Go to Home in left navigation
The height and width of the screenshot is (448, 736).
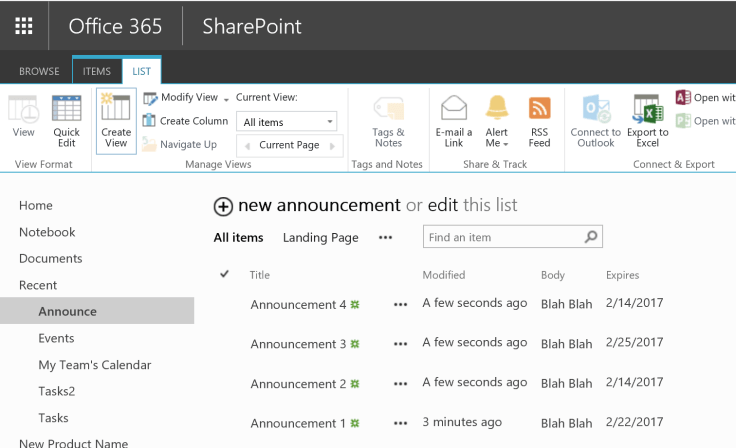tap(36, 205)
